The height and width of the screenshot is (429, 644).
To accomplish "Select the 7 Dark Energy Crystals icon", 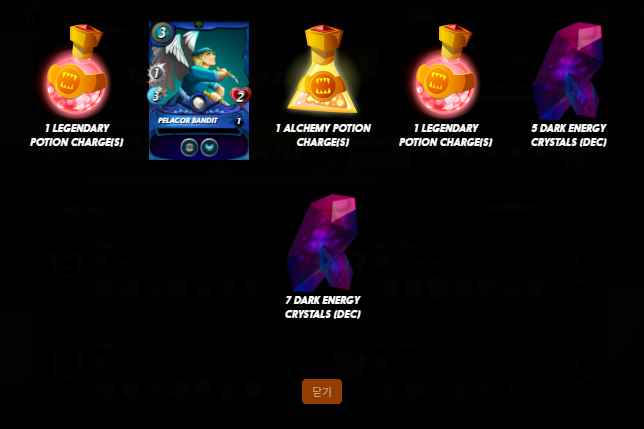I will (322, 243).
